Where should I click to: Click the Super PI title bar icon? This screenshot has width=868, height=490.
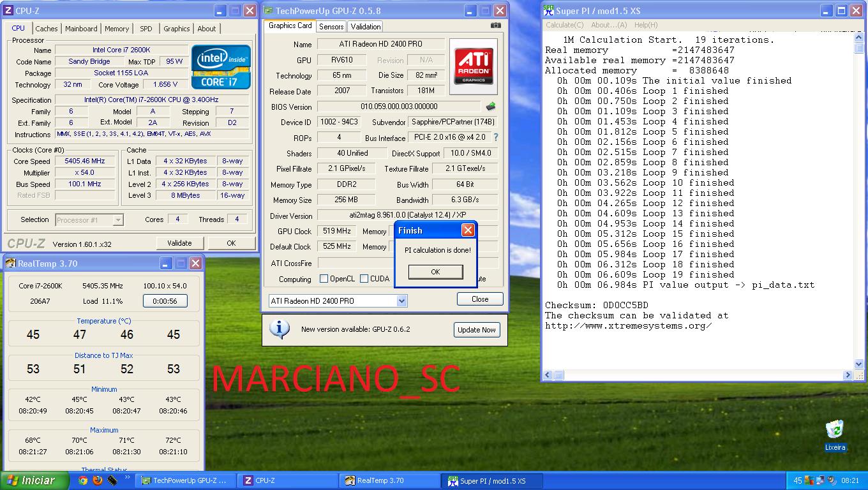[x=548, y=10]
